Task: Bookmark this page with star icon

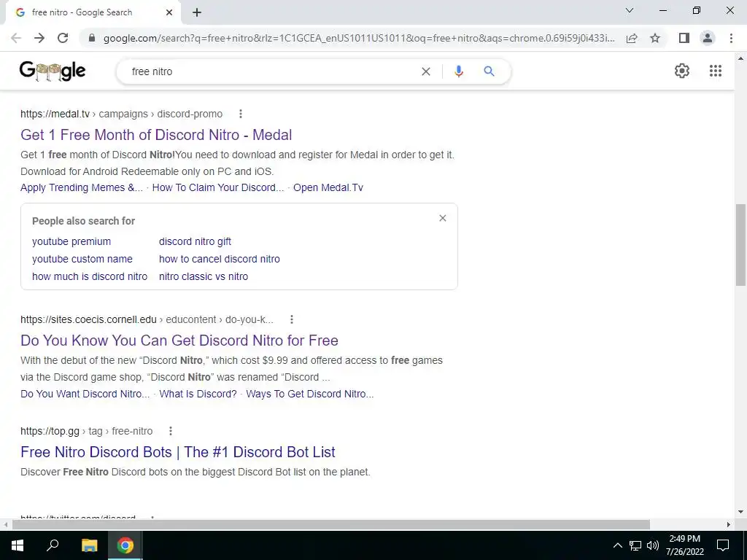Action: 655,38
